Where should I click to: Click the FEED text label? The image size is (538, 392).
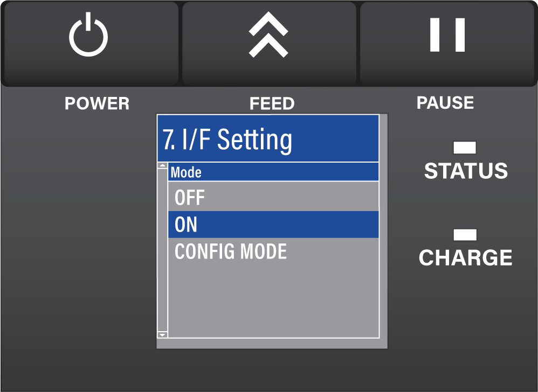(x=272, y=103)
